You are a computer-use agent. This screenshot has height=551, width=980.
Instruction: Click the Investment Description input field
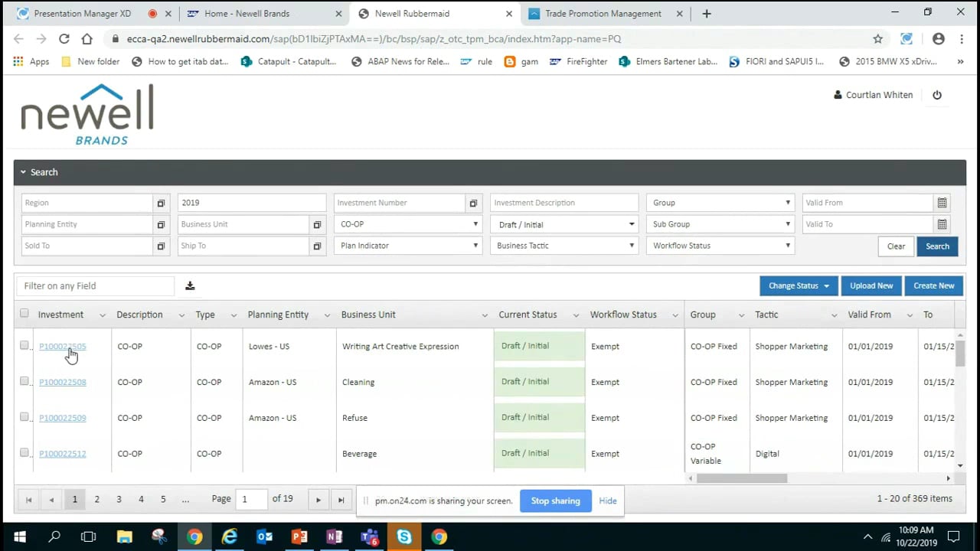click(564, 203)
